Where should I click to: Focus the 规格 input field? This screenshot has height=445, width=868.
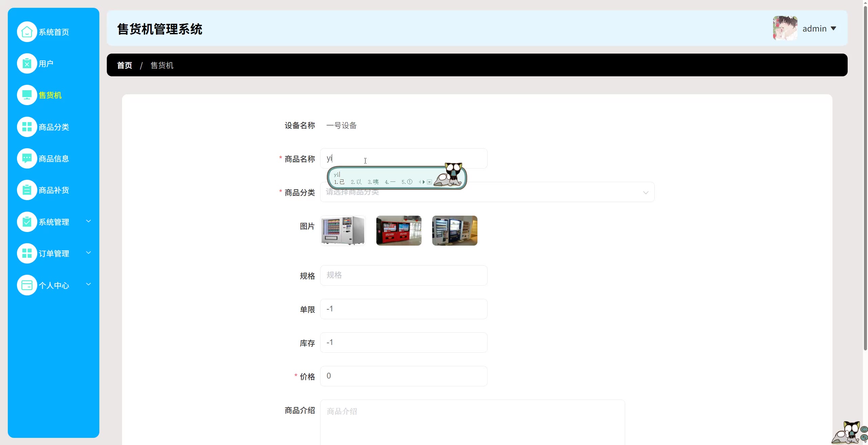(403, 275)
